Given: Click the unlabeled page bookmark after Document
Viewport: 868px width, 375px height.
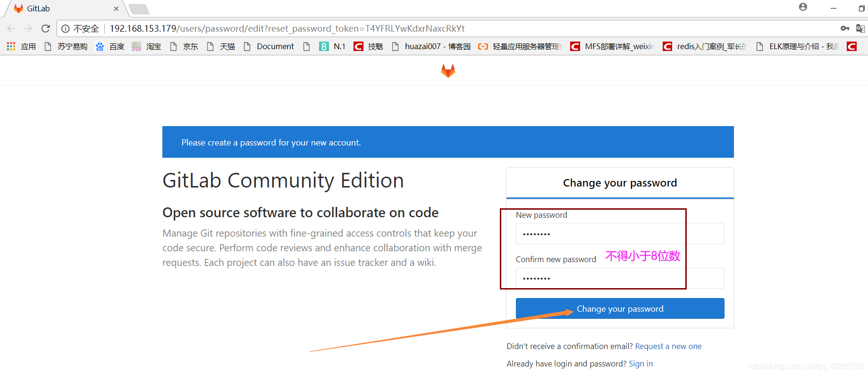Looking at the screenshot, I should (x=307, y=46).
